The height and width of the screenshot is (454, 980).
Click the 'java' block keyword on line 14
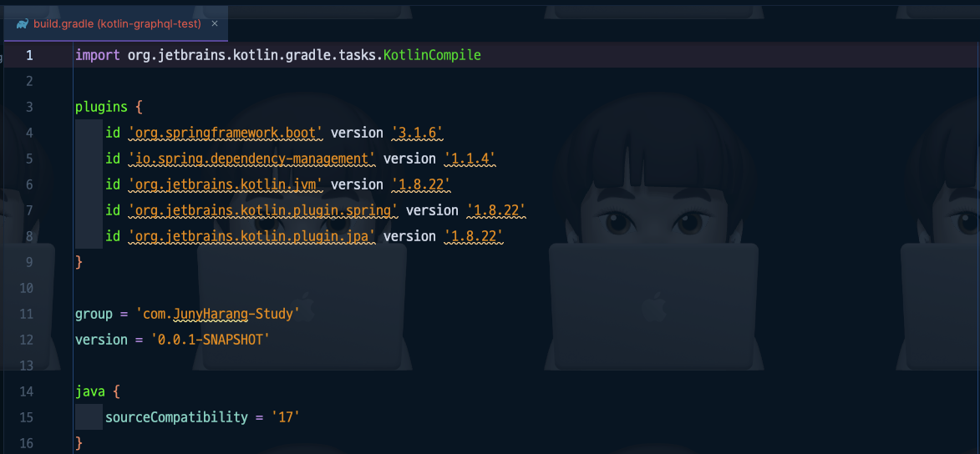coord(90,391)
